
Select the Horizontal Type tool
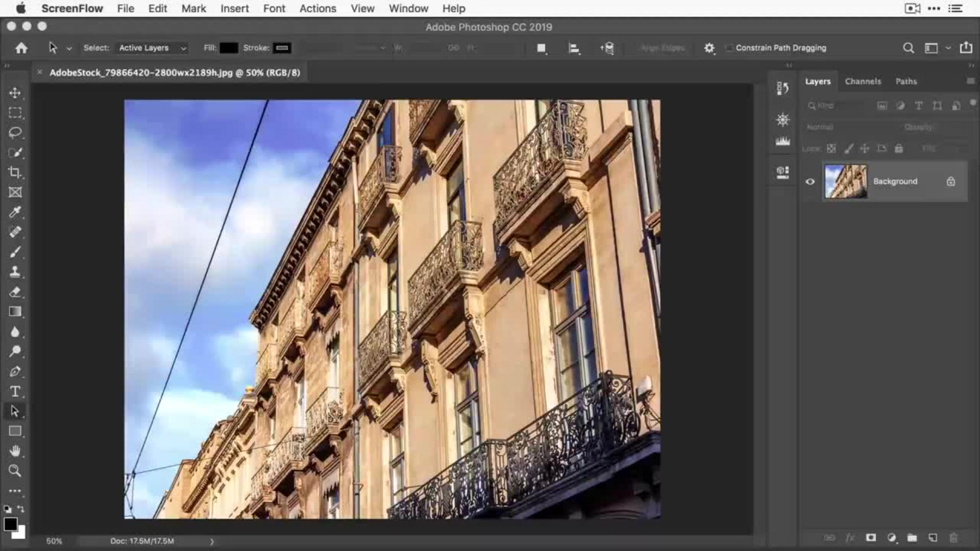(15, 391)
